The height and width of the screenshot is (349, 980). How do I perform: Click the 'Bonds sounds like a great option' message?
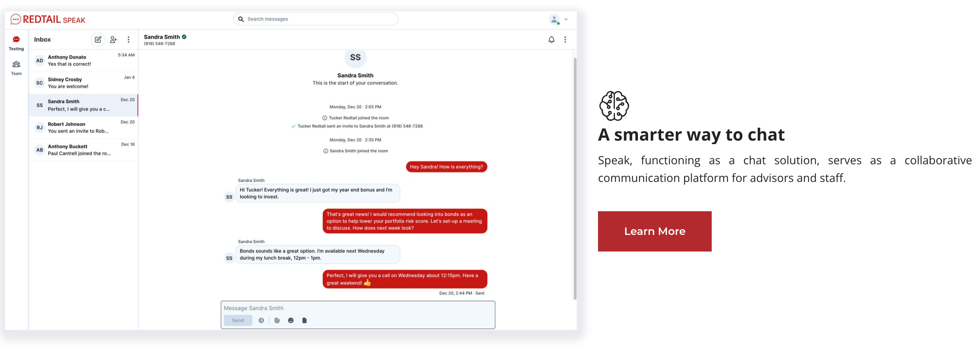tap(318, 254)
